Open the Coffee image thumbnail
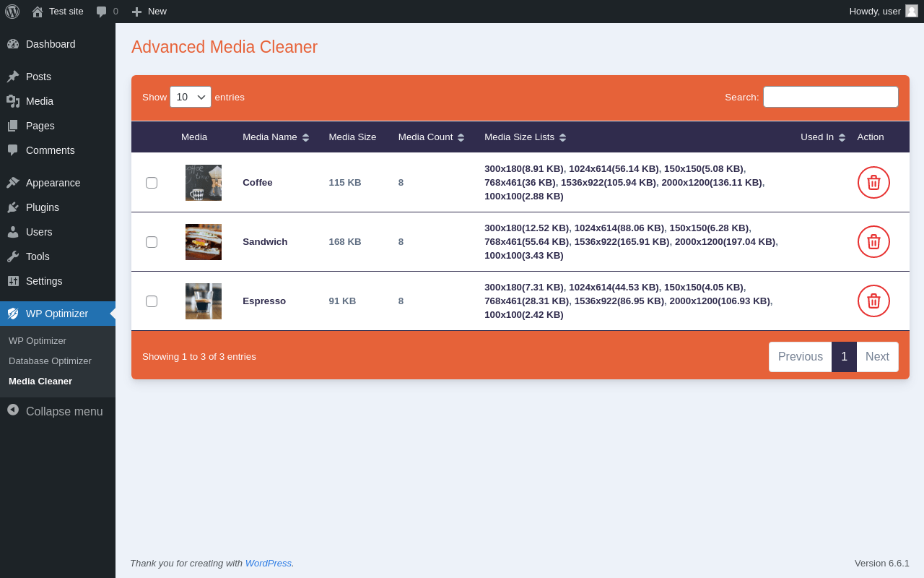This screenshot has width=924, height=578. click(204, 183)
